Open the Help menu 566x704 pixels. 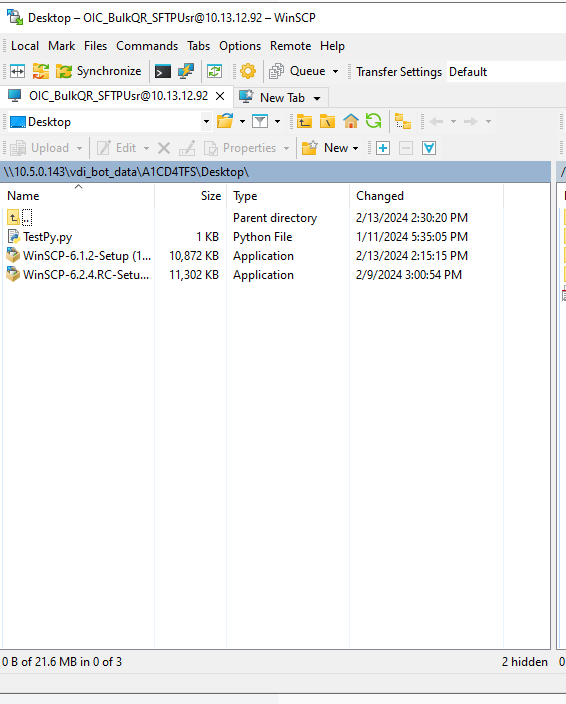tap(332, 46)
